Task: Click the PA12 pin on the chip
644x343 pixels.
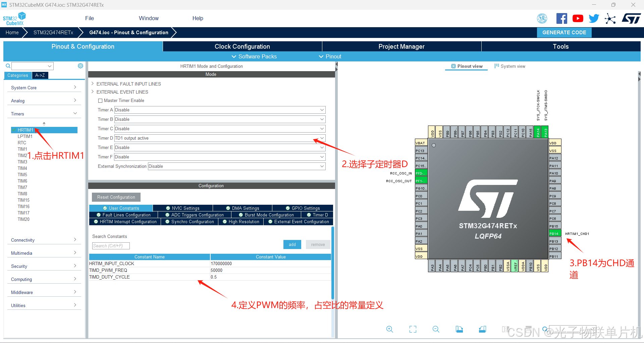Action: (x=555, y=158)
